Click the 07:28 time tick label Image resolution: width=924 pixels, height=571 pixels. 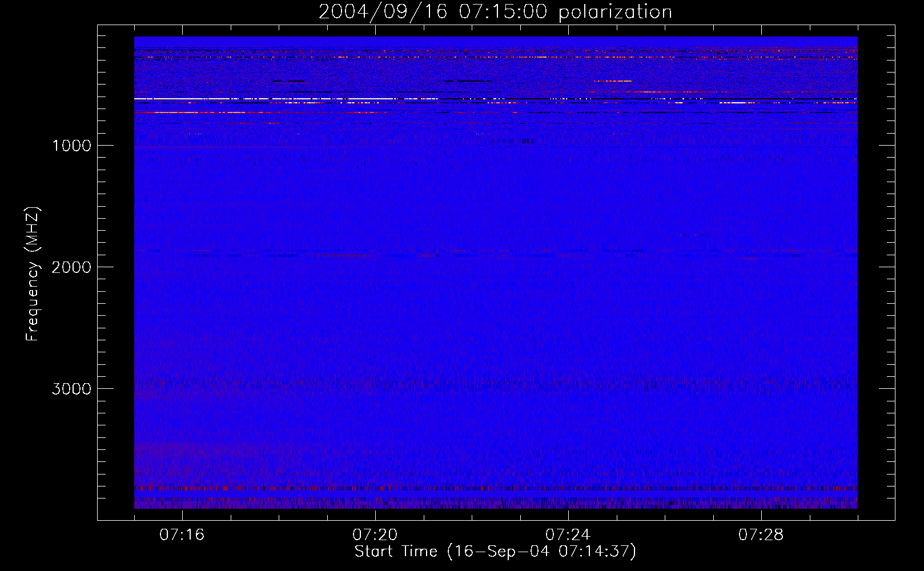pyautogui.click(x=761, y=535)
